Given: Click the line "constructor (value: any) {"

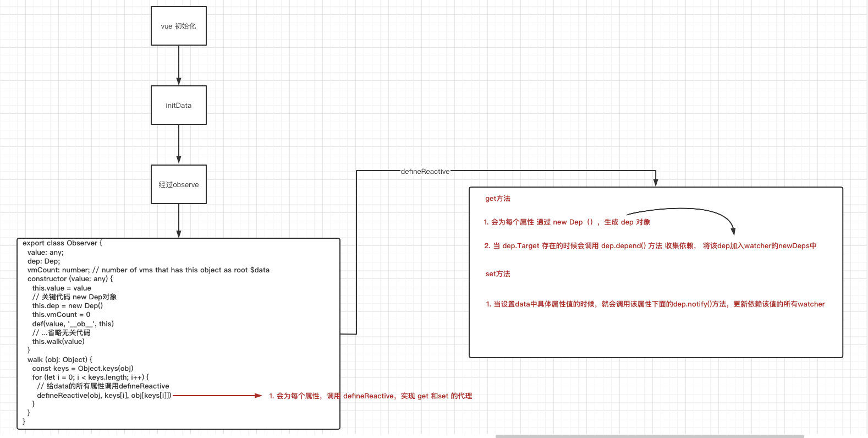Looking at the screenshot, I should pyautogui.click(x=70, y=279).
